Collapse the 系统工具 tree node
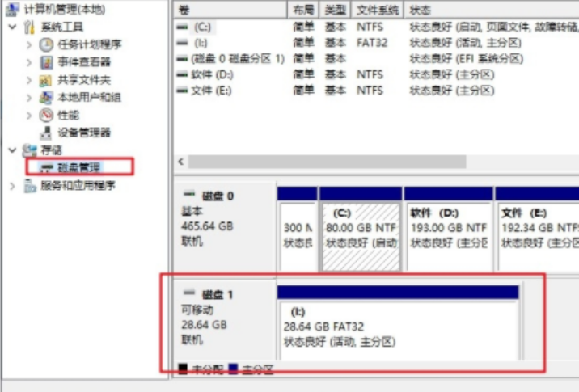 [x=12, y=27]
